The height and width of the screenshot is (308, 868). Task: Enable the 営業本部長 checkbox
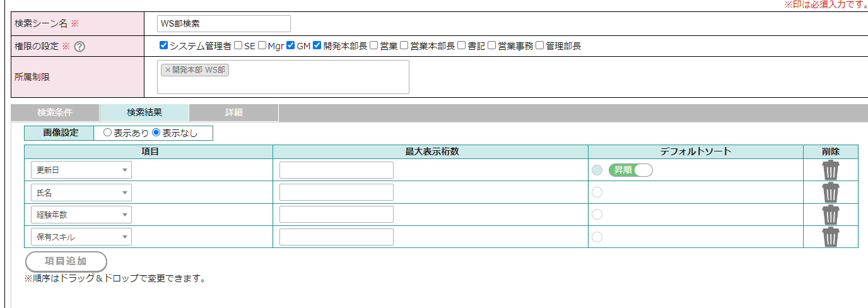(404, 45)
